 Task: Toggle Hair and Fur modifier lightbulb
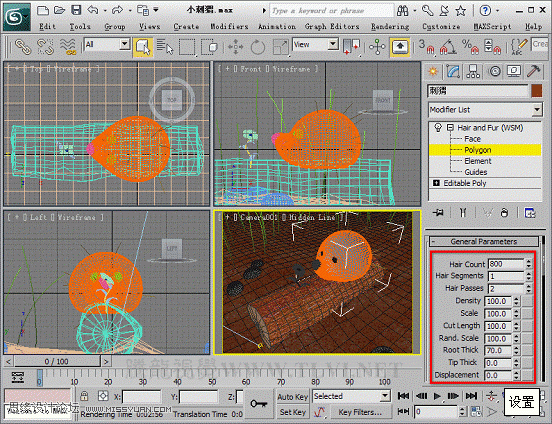coord(438,127)
